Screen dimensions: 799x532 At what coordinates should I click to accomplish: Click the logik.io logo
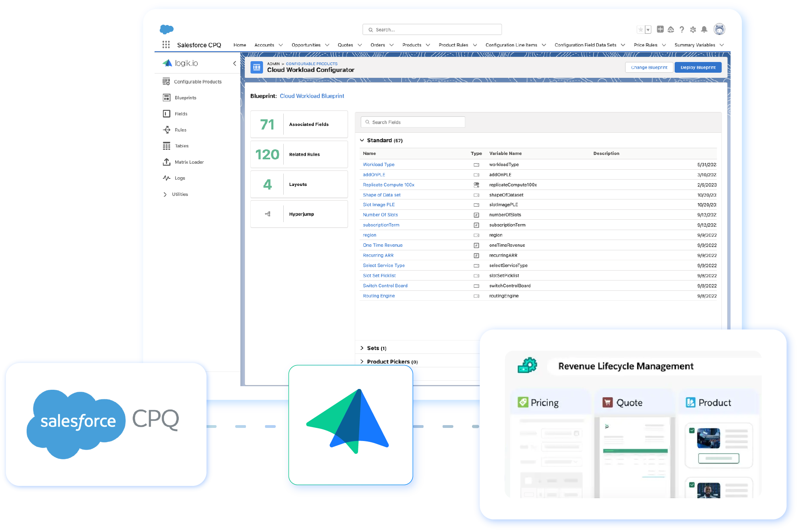tap(180, 63)
